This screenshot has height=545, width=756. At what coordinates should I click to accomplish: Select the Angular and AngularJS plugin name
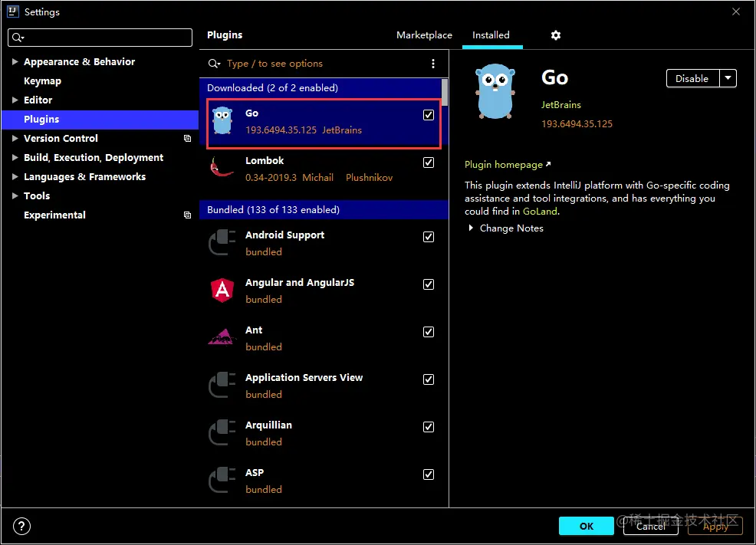coord(300,282)
